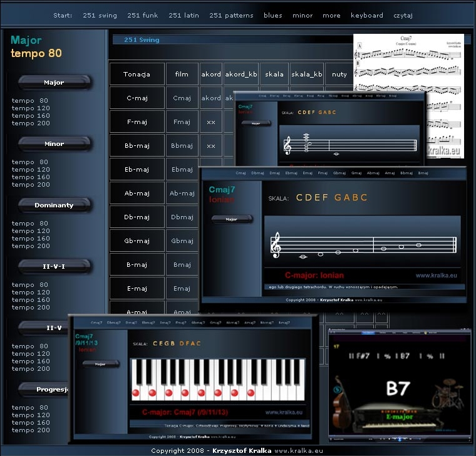Select tempo 160 under II-V-I
The image size is (476, 456).
(x=31, y=299)
